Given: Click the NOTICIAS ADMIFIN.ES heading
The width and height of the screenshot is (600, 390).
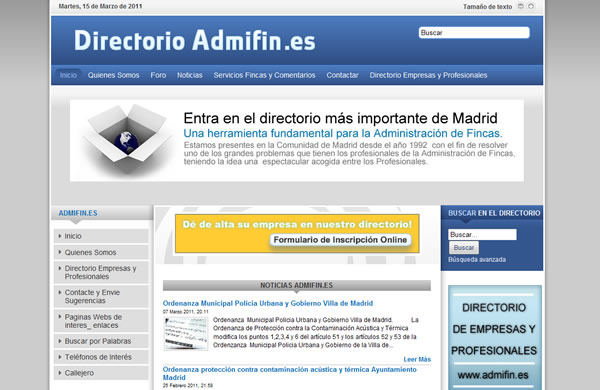Looking at the screenshot, I should coord(297,286).
